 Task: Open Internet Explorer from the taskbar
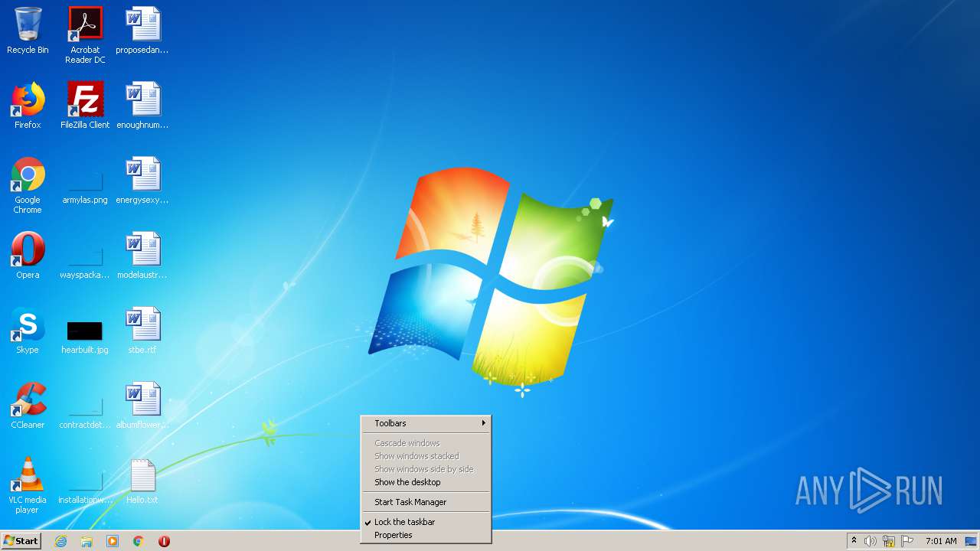click(x=60, y=541)
